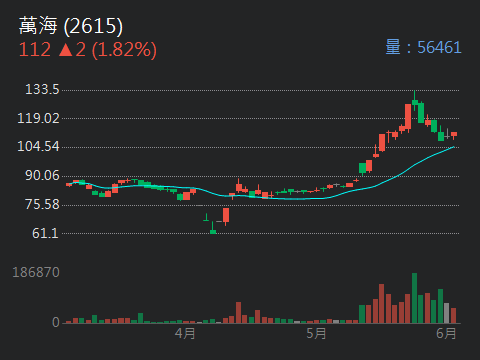
Task: Click the 133.5 price axis label
Action: click(42, 89)
